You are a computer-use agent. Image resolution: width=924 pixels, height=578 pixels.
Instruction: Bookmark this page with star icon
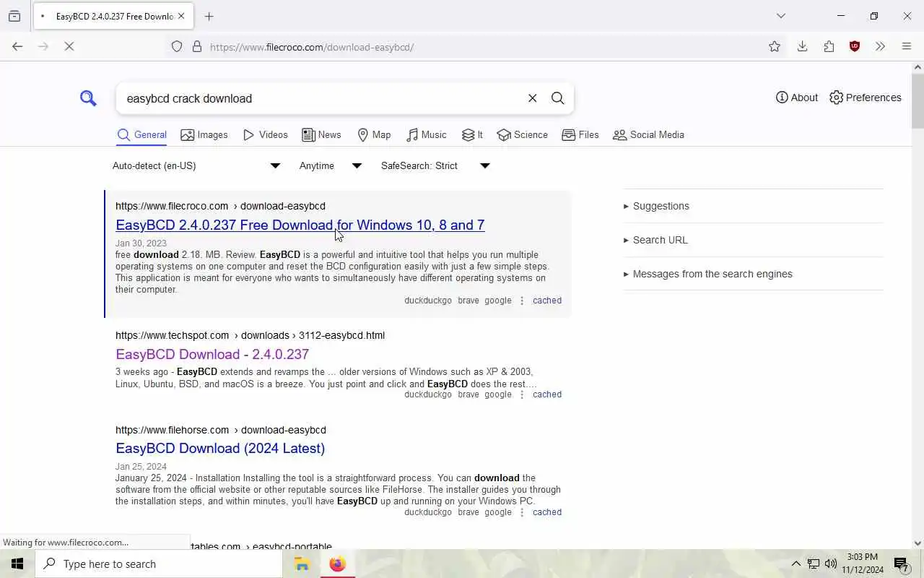coord(775,47)
